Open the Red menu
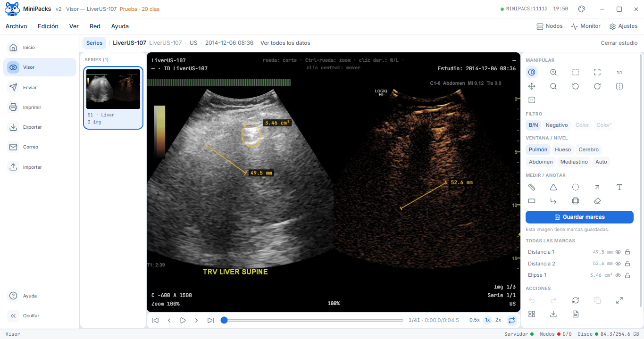 tap(95, 26)
